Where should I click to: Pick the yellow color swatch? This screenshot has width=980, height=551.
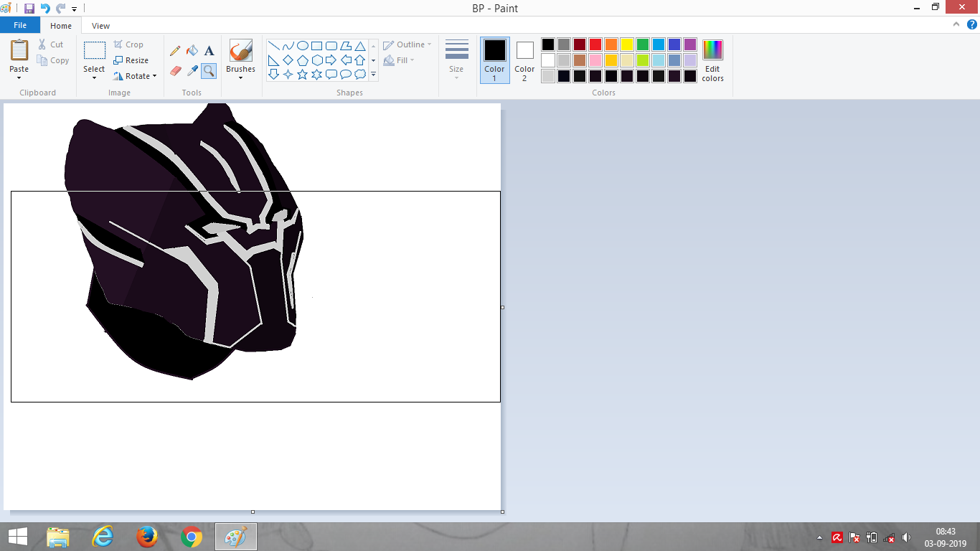coord(627,44)
